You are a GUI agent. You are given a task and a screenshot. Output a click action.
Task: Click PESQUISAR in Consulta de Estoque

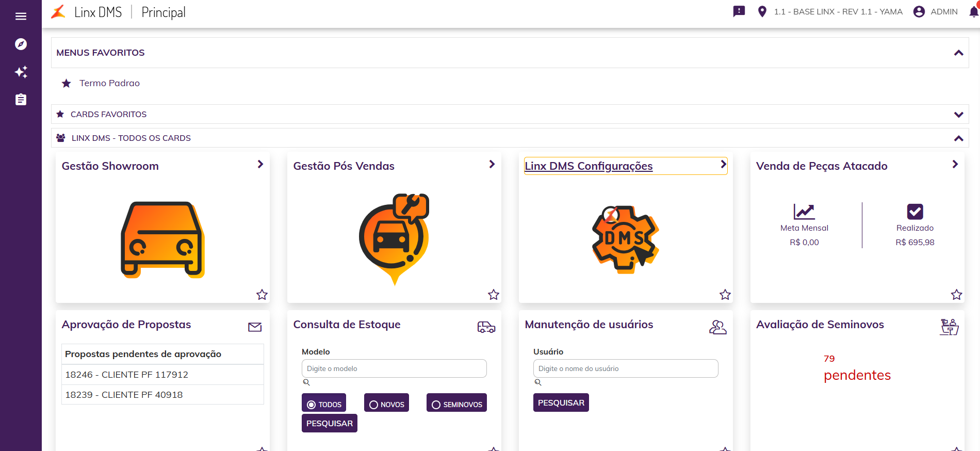pyautogui.click(x=330, y=423)
